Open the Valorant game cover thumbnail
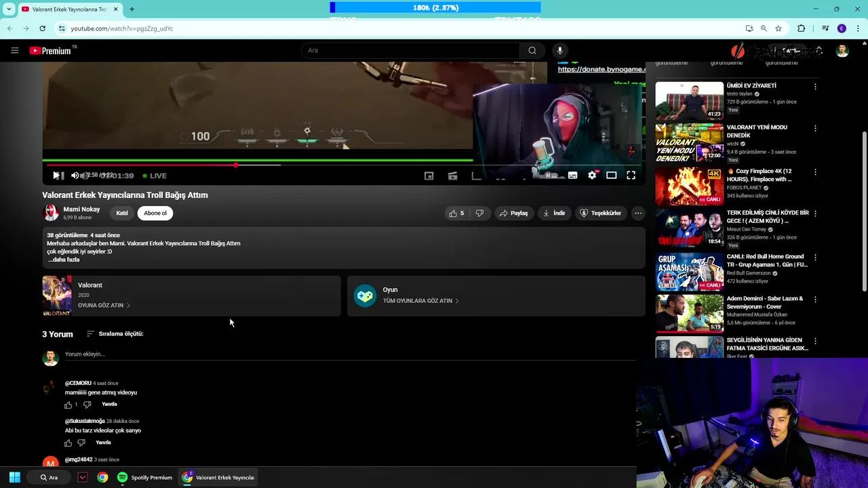This screenshot has width=868, height=488. point(57,296)
